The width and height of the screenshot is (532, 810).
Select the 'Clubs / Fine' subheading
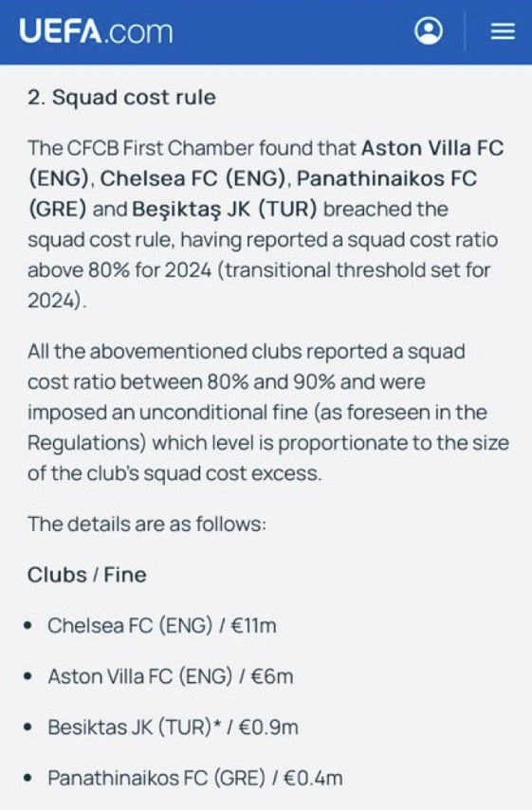pos(87,575)
